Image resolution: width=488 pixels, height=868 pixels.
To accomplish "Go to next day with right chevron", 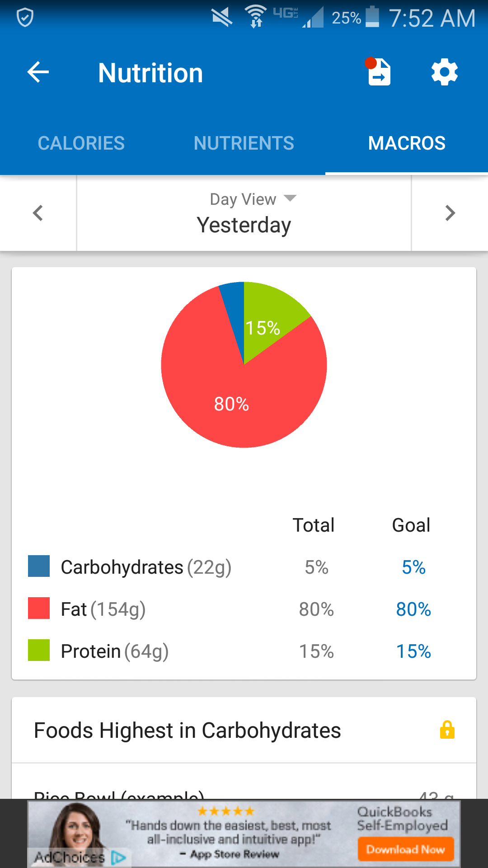I will click(x=450, y=213).
